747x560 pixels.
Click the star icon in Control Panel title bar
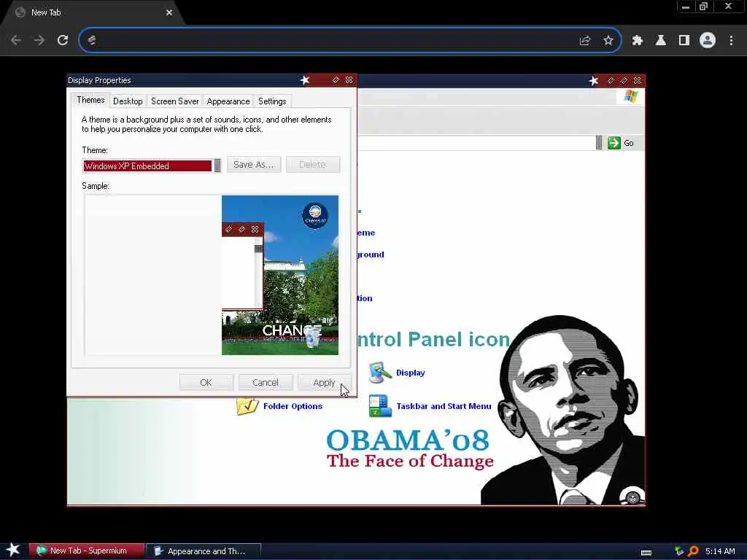594,80
